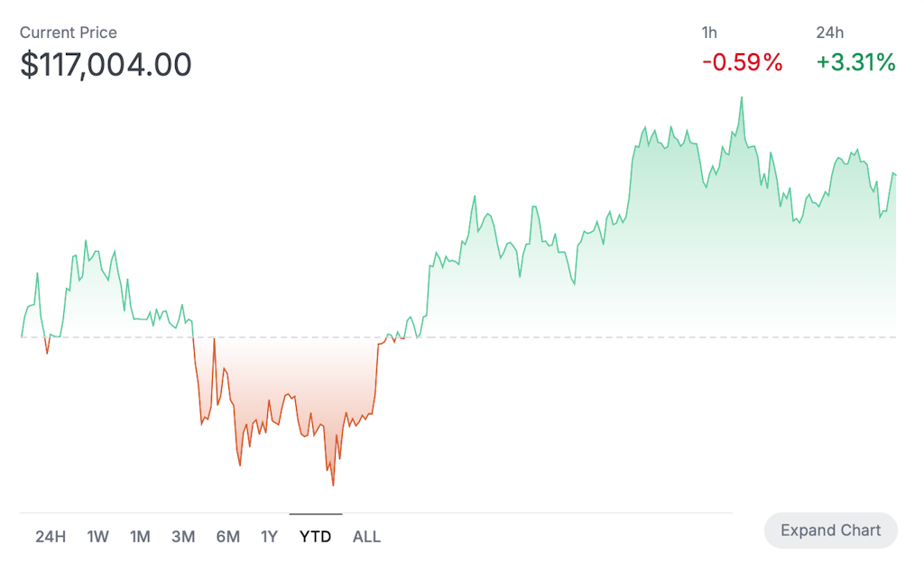Open the Expand Chart button
This screenshot has height=563, width=924.
pos(830,531)
